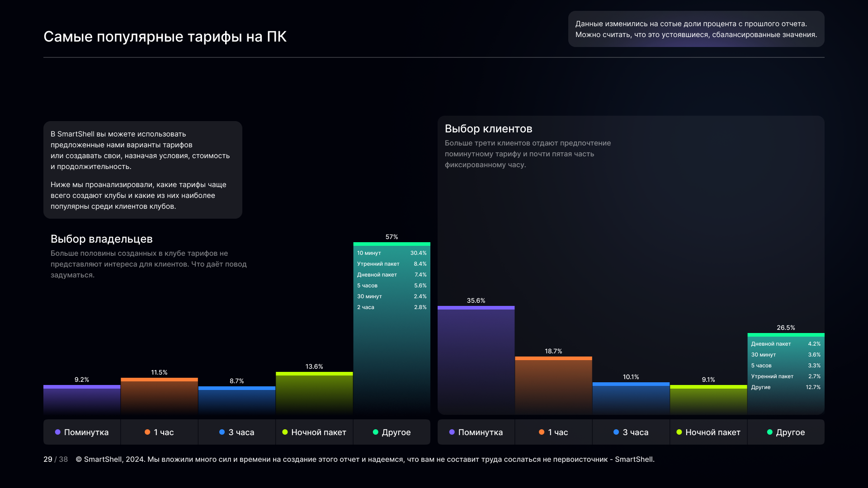The height and width of the screenshot is (488, 868).
Task: Click the clients' Поминутка legend item
Action: tap(476, 432)
